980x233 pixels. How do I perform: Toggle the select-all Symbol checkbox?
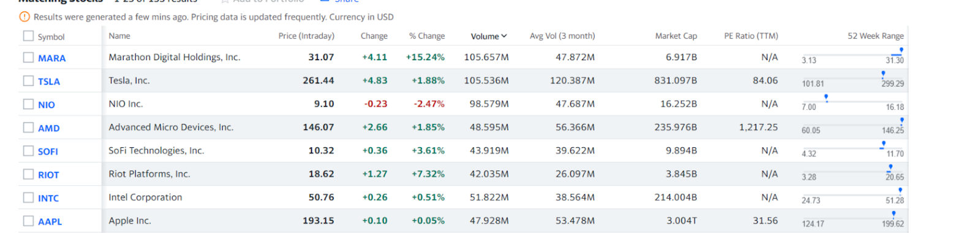[x=28, y=36]
